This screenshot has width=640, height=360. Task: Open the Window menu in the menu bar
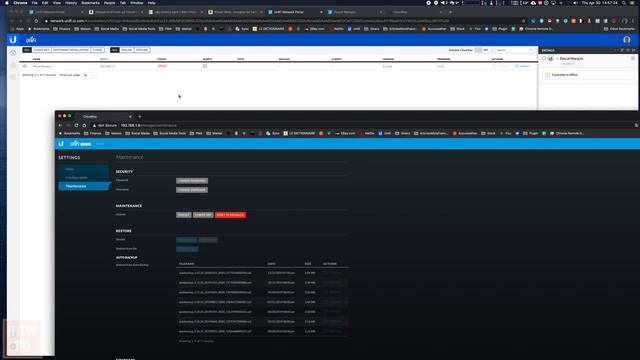[137, 3]
